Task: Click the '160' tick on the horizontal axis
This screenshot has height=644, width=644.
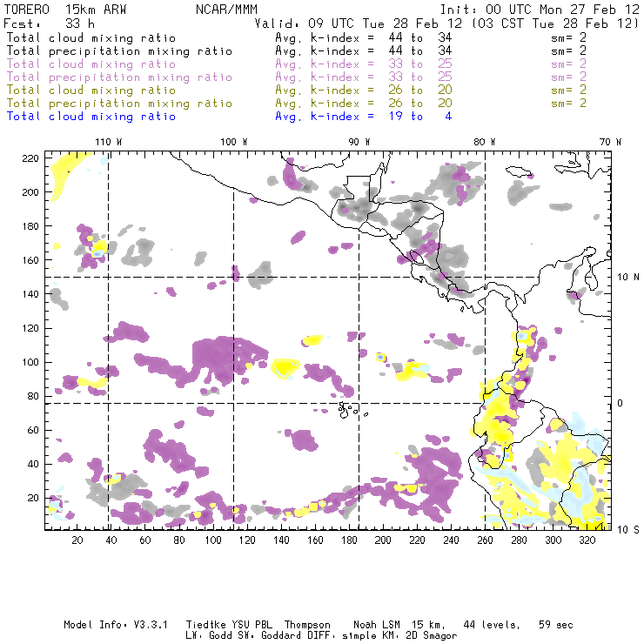Action: tap(315, 540)
